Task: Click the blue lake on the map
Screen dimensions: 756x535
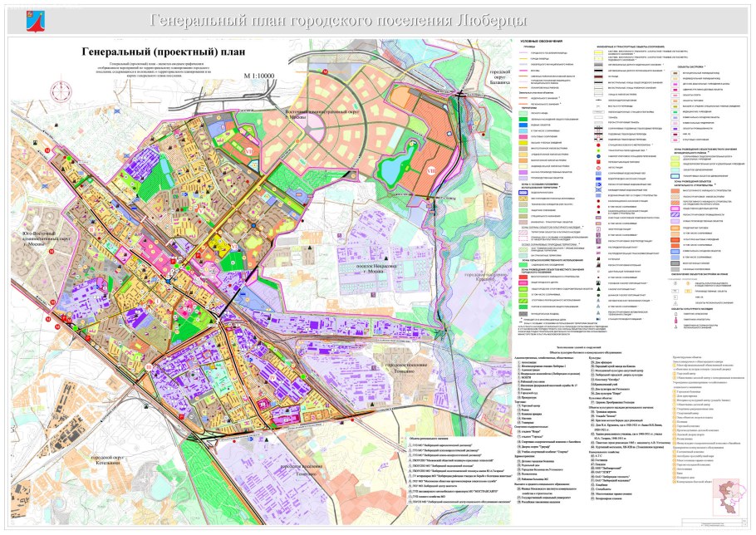Action: pyautogui.click(x=391, y=166)
